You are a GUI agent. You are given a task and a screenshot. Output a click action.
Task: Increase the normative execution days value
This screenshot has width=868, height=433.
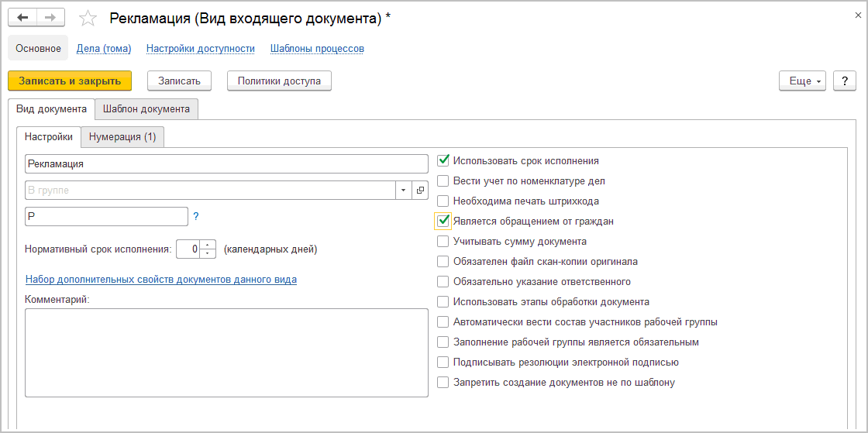[x=208, y=245]
